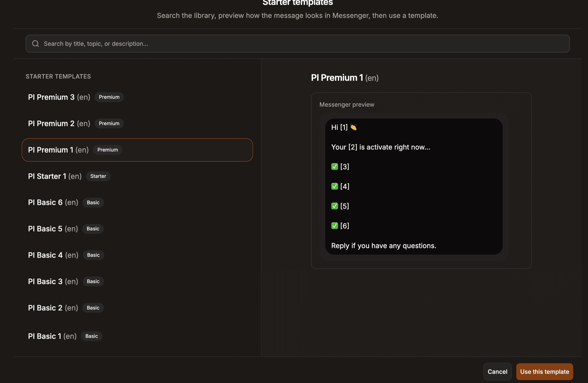Image resolution: width=588 pixels, height=383 pixels.
Task: Select the PI Basic 3 template
Action: click(137, 281)
